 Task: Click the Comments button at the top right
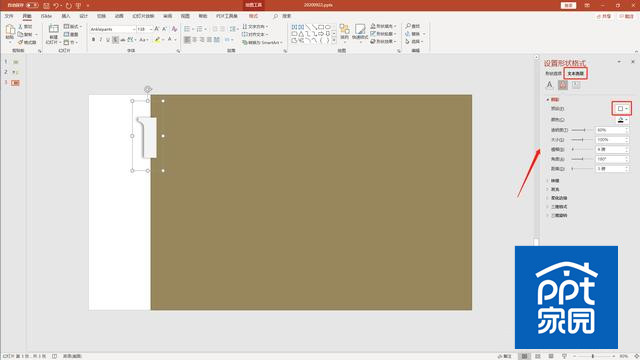(626, 16)
